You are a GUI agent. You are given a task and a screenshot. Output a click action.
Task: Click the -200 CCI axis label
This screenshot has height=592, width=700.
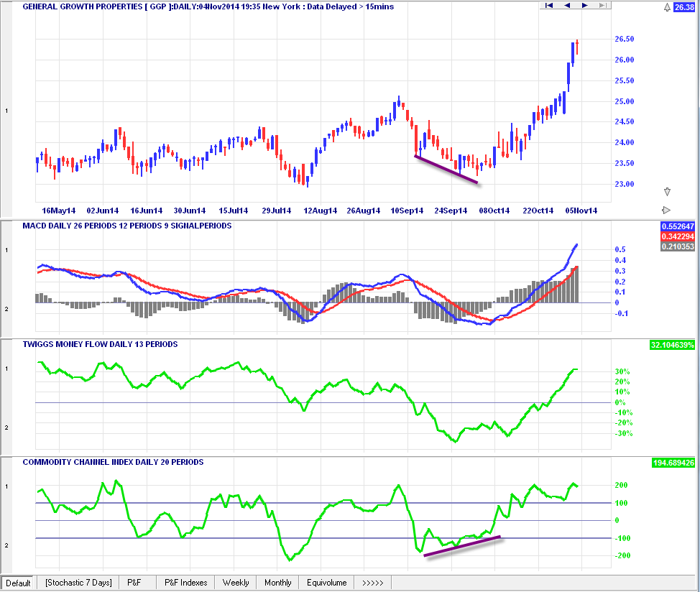click(x=622, y=555)
